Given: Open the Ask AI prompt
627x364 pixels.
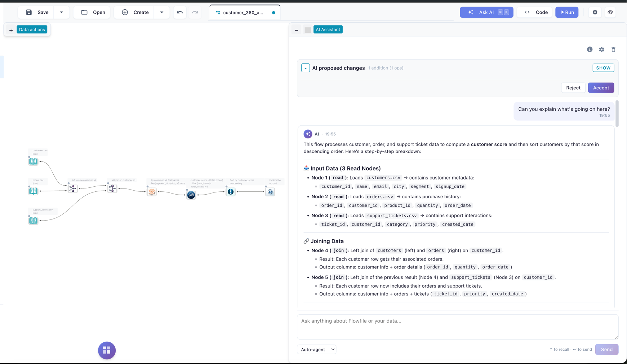Looking at the screenshot, I should click(x=486, y=12).
